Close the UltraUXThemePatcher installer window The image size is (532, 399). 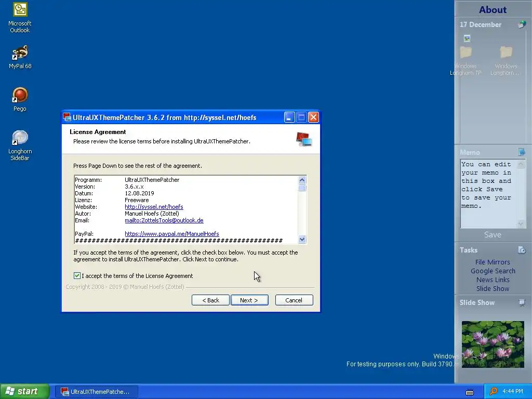coord(313,117)
